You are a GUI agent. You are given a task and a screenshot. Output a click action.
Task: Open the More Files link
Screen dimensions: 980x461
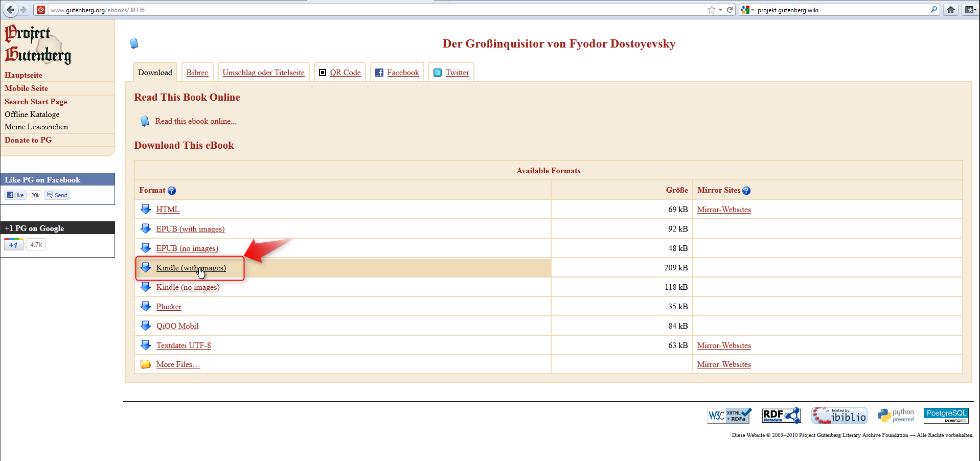pyautogui.click(x=178, y=364)
